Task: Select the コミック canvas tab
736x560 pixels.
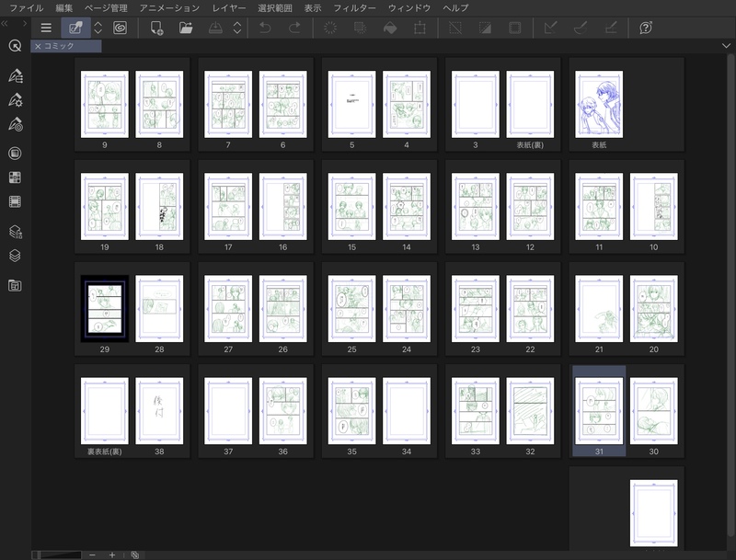Action: [66, 46]
